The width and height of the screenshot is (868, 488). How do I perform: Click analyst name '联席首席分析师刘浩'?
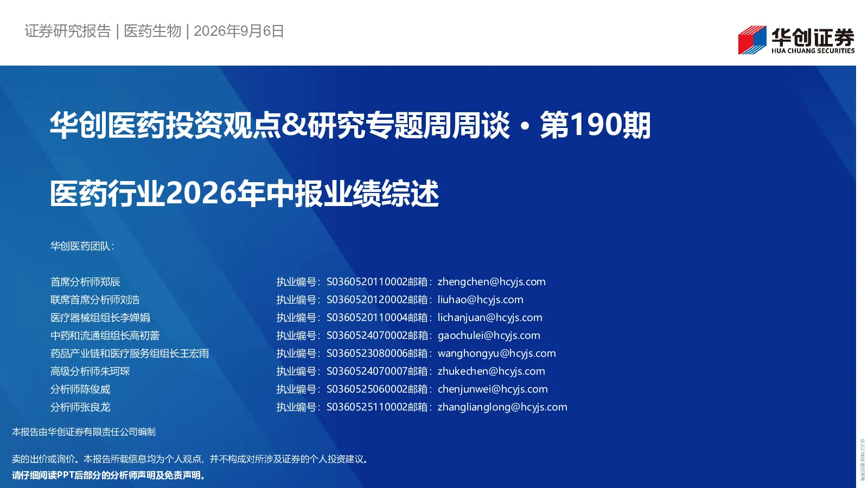tap(95, 300)
